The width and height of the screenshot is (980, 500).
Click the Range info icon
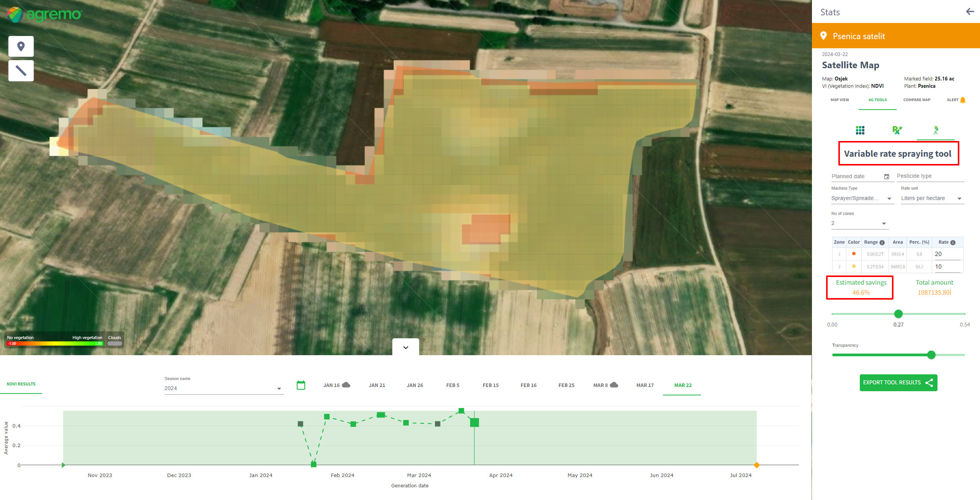tap(882, 243)
